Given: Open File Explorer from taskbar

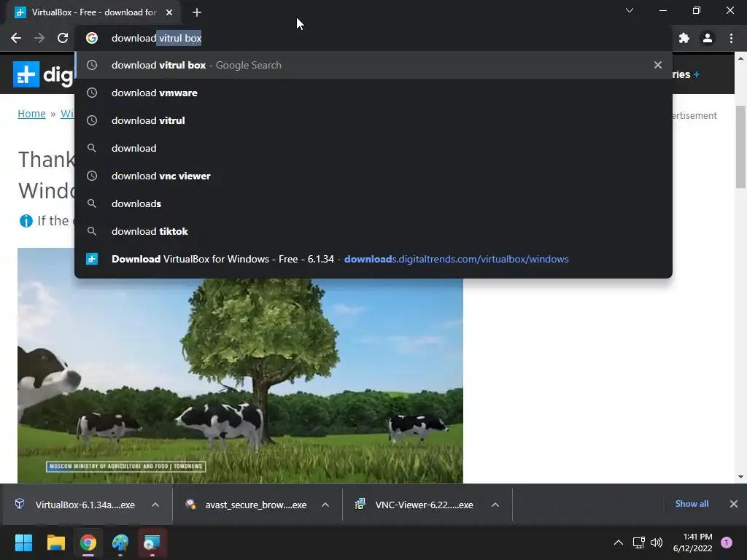Looking at the screenshot, I should pos(55,542).
